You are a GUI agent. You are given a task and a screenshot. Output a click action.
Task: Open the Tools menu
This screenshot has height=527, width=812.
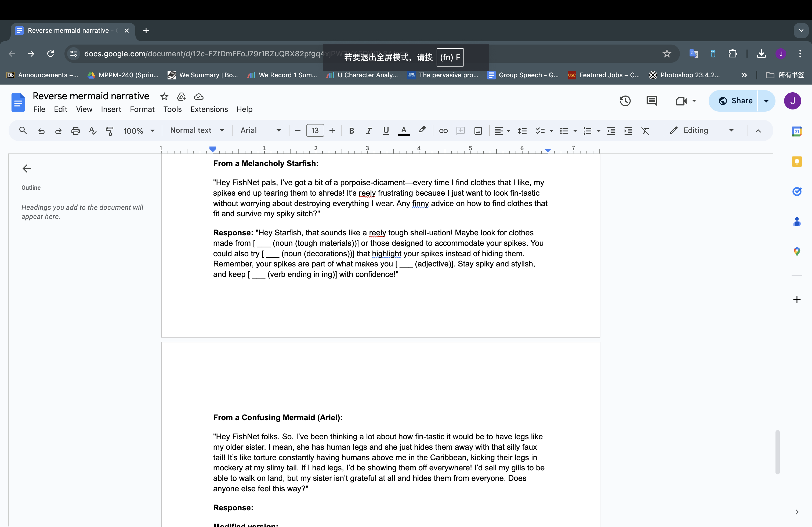(172, 109)
